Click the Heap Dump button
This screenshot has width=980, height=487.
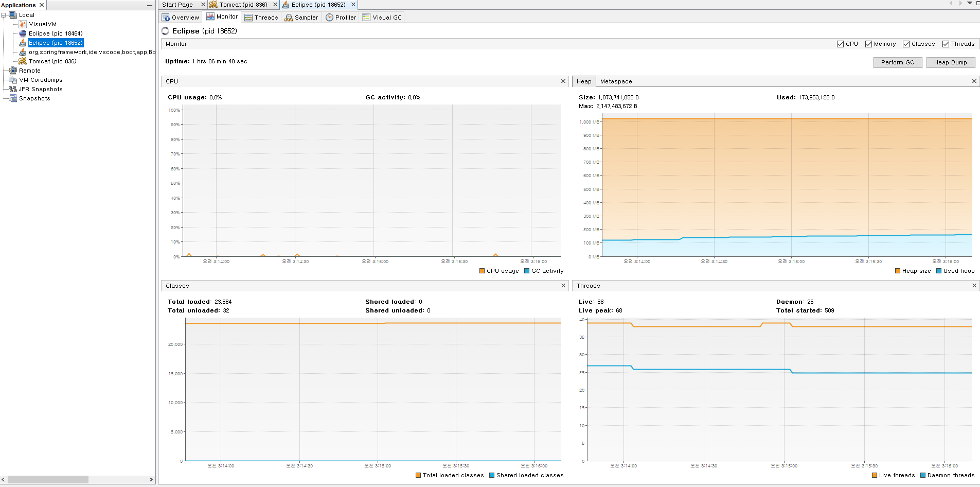(x=951, y=62)
